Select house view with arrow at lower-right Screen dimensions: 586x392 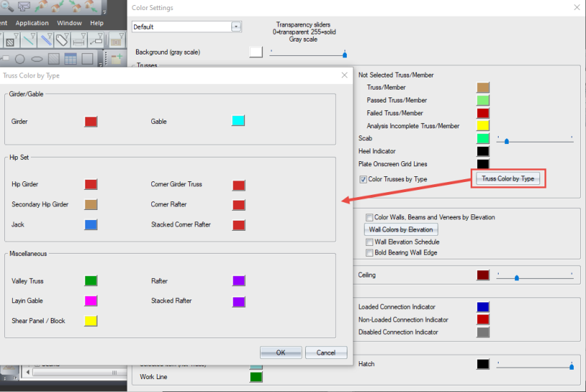click(x=91, y=6)
